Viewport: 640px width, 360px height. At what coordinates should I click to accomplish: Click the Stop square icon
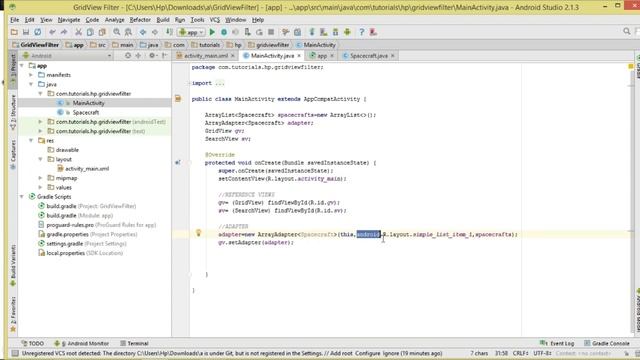click(x=271, y=32)
